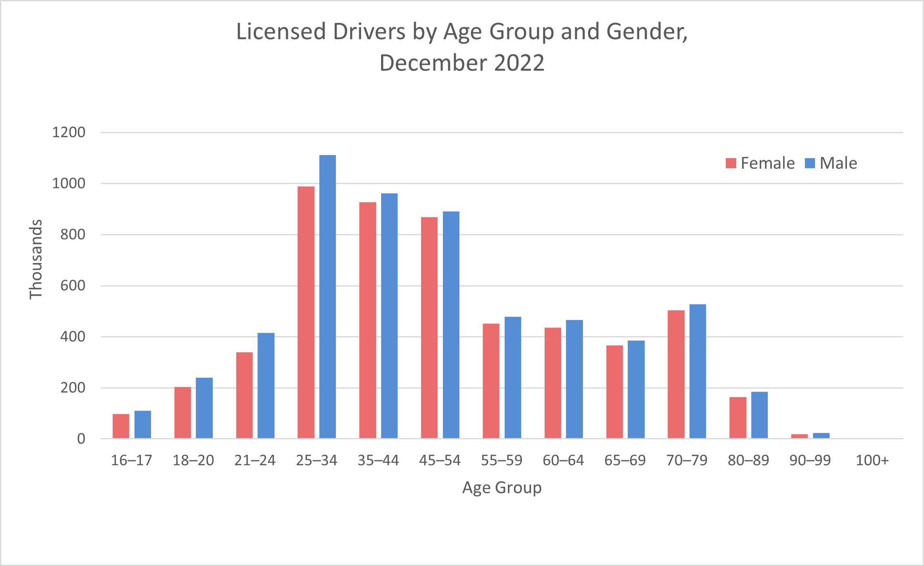Click the '400' y-axis label

(x=73, y=336)
